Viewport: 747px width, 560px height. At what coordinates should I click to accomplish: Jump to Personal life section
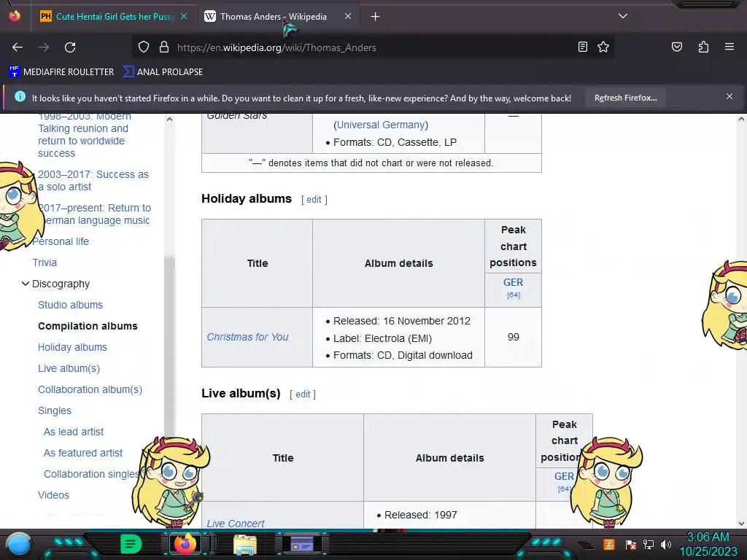[x=61, y=241]
